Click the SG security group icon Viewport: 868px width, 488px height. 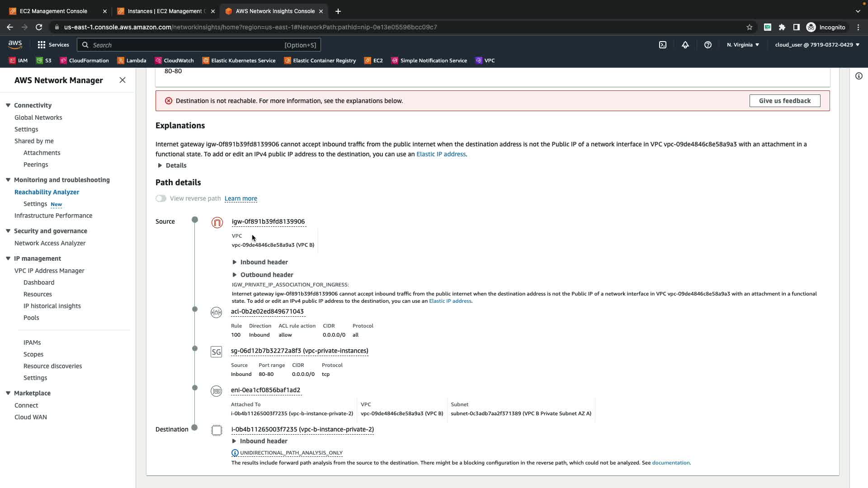[x=216, y=352]
